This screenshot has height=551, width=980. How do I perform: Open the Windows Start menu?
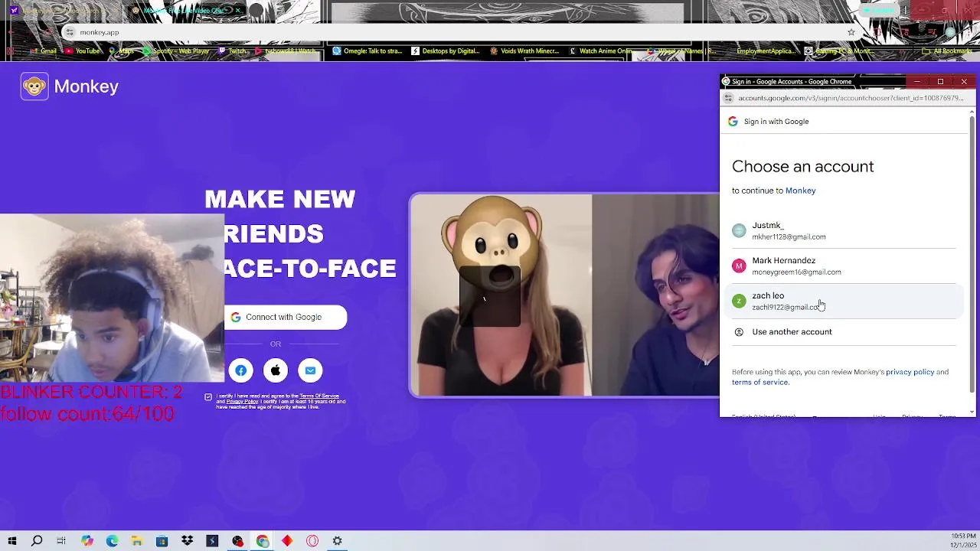(x=12, y=541)
